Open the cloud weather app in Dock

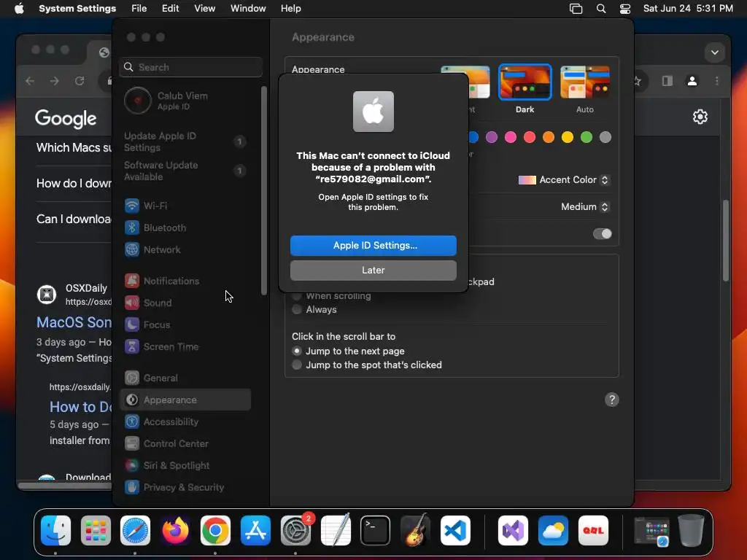coord(553,530)
